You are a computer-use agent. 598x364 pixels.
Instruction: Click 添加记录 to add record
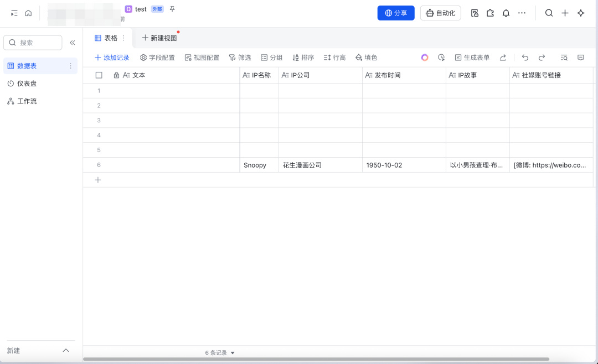point(112,58)
